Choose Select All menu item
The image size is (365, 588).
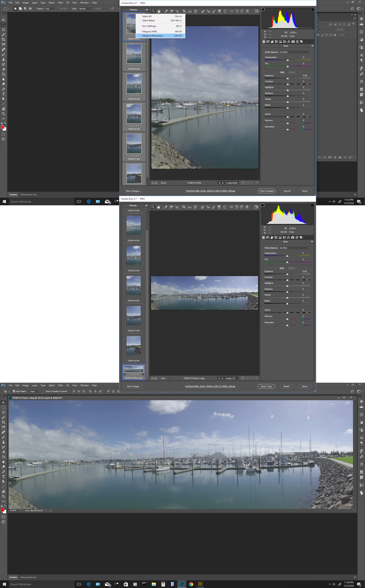161,16
